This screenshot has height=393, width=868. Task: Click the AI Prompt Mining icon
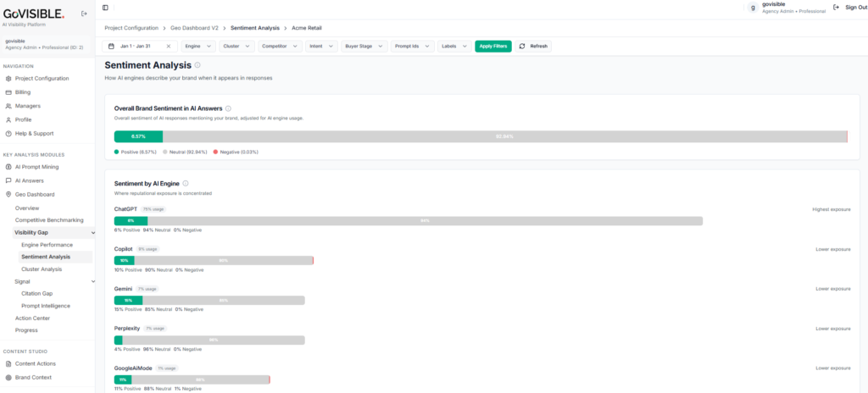click(8, 167)
